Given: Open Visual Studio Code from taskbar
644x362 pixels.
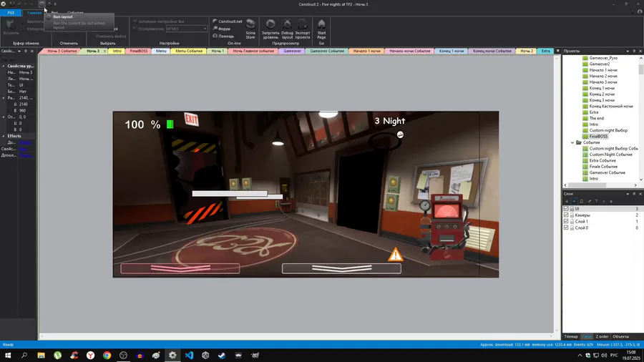Looking at the screenshot, I should pos(189,356).
